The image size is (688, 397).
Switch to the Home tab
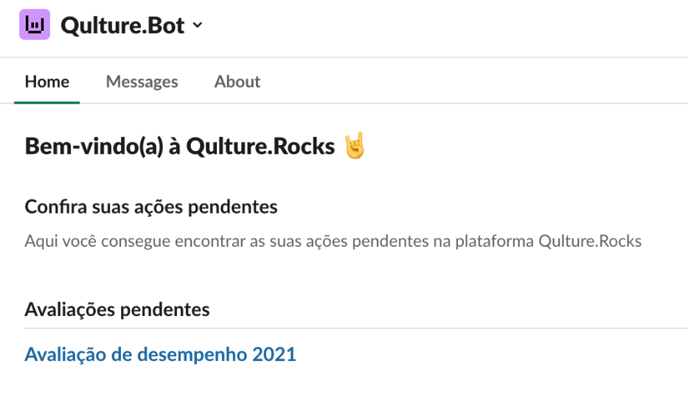(x=47, y=82)
